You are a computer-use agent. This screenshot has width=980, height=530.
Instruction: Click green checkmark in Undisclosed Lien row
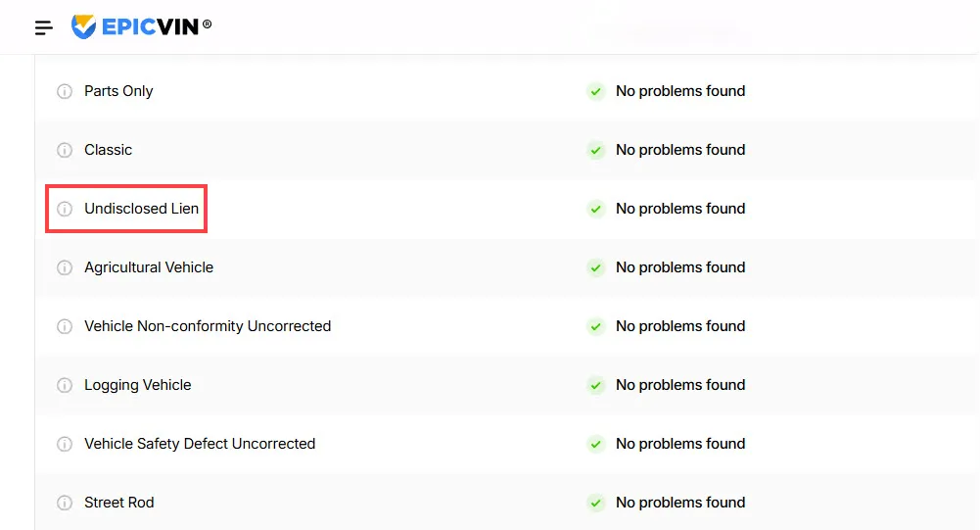point(596,209)
